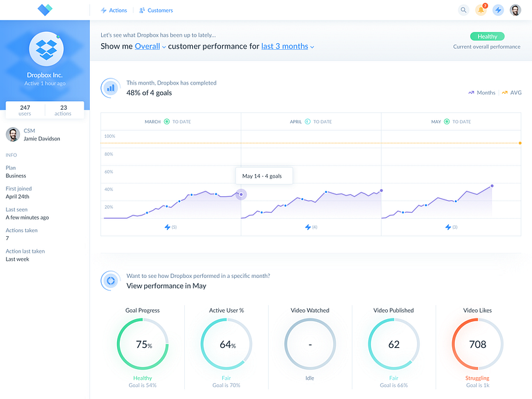The width and height of the screenshot is (532, 399).
Task: Open the Customers menu
Action: (156, 11)
